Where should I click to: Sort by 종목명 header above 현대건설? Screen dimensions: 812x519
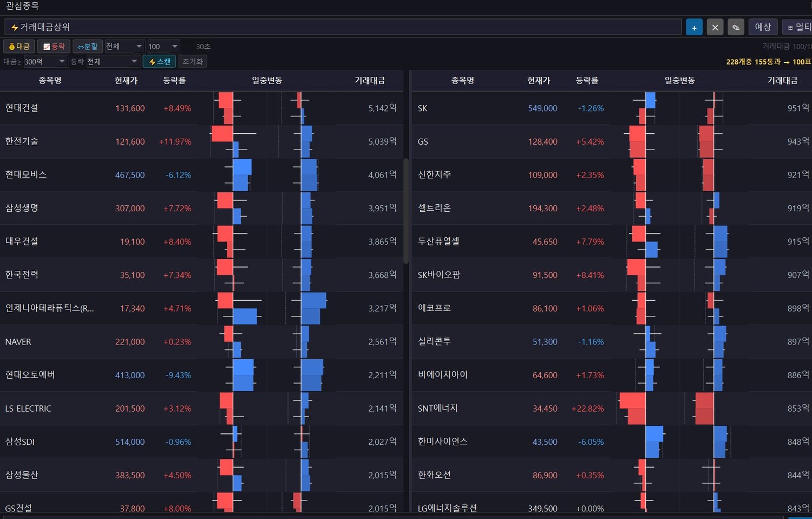pyautogui.click(x=50, y=81)
